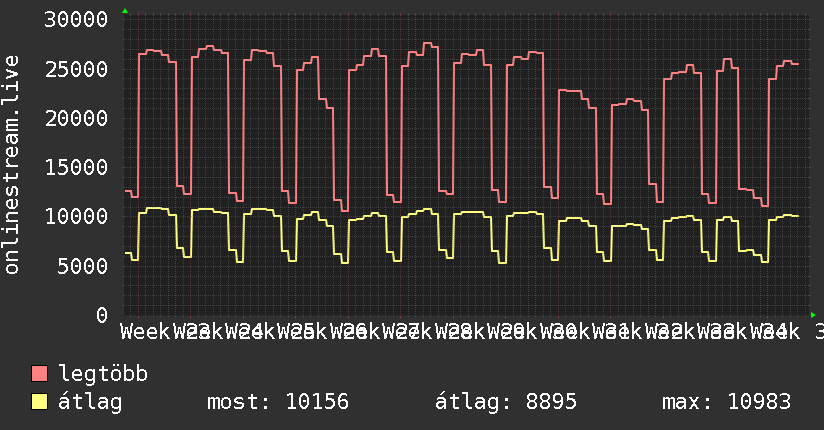Click the green arrow at top of y-axis

pyautogui.click(x=125, y=11)
